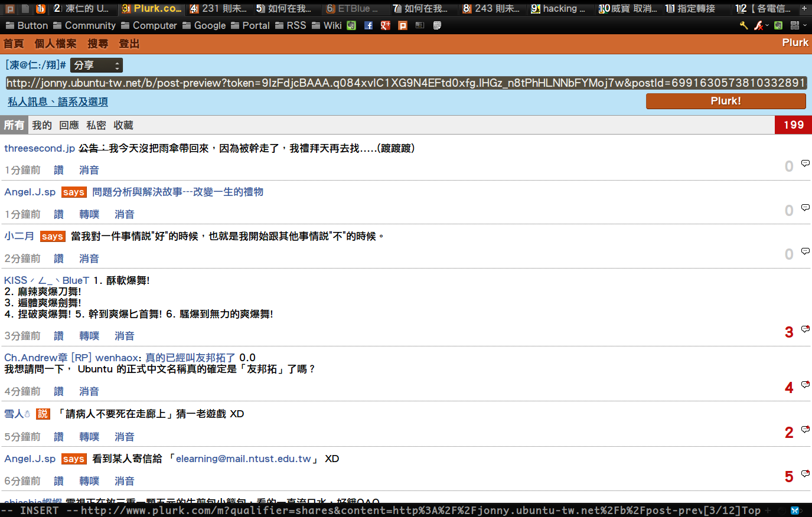
Task: Open the Flash block dropdown arrow
Action: point(767,25)
